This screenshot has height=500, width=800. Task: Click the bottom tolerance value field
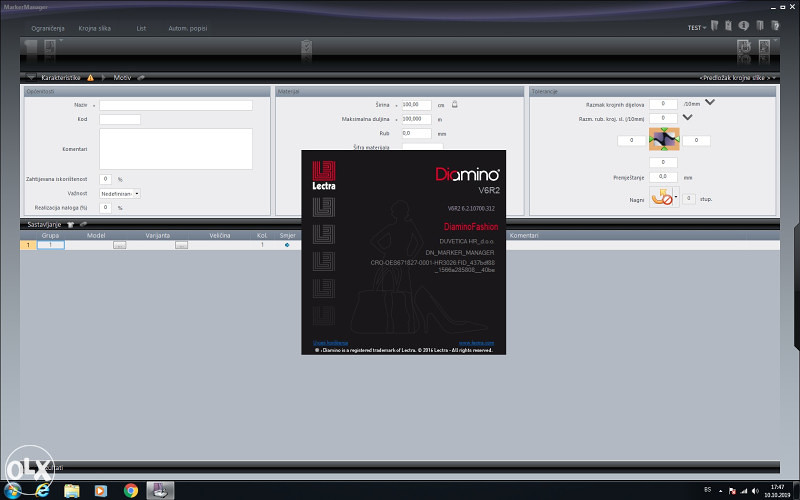[x=663, y=162]
